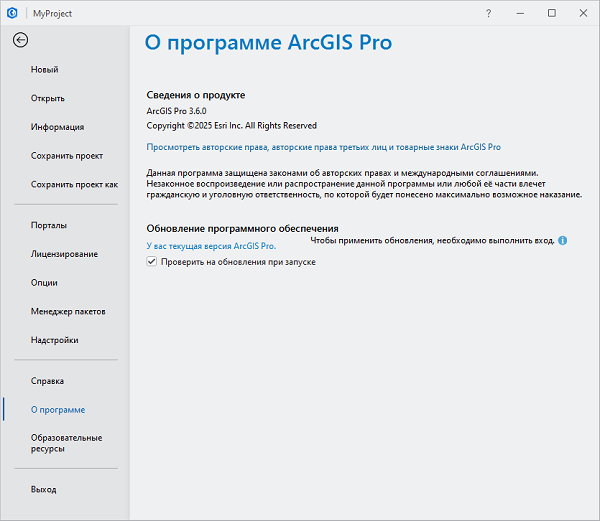The image size is (600, 521).
Task: Select 'О программе' in the sidebar
Action: (58, 410)
